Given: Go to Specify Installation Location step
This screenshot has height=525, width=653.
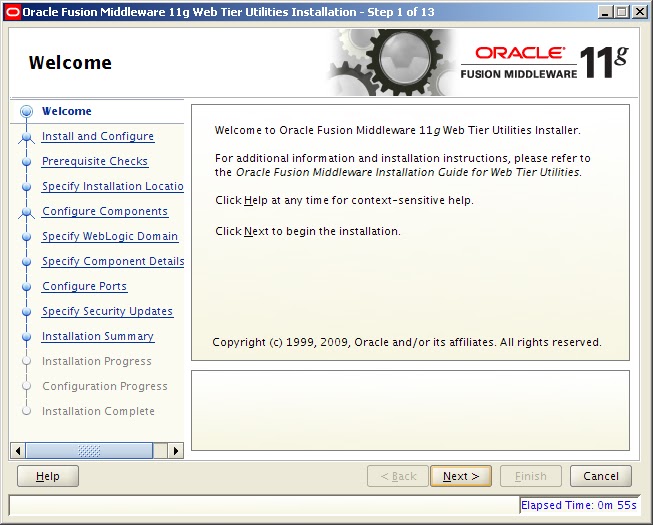Looking at the screenshot, I should tap(112, 186).
